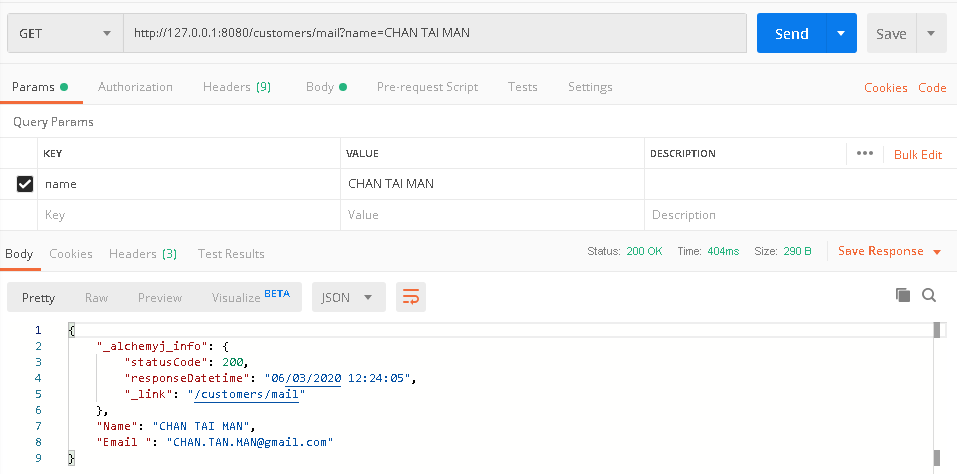The height and width of the screenshot is (474, 957).
Task: Open the Cookies link at top right
Action: (885, 88)
